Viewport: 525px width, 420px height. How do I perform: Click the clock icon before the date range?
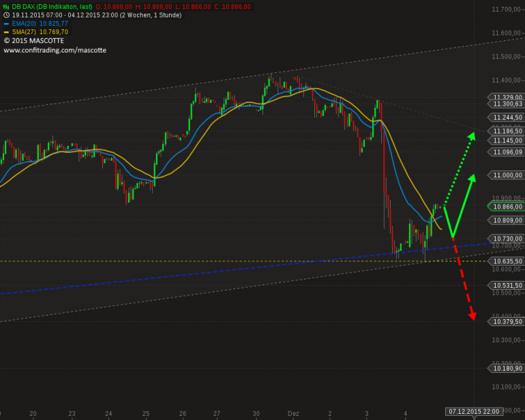(6, 15)
